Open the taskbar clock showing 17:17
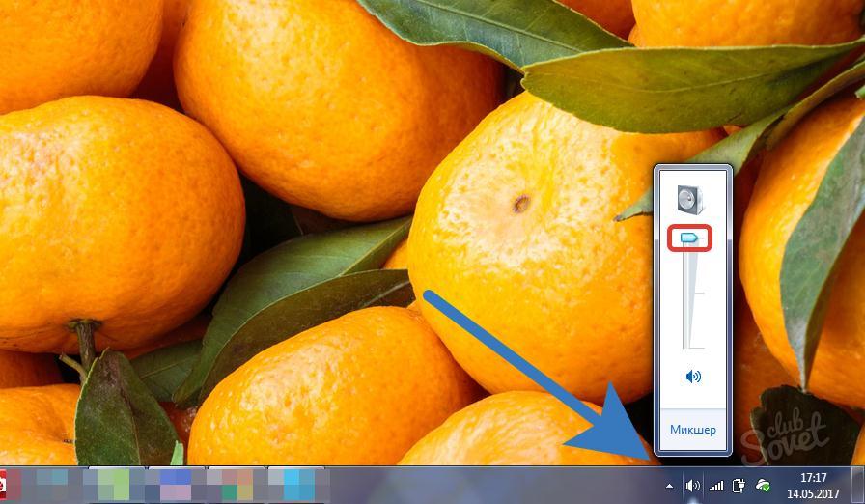Screen dimensions: 865x504 click(x=814, y=478)
